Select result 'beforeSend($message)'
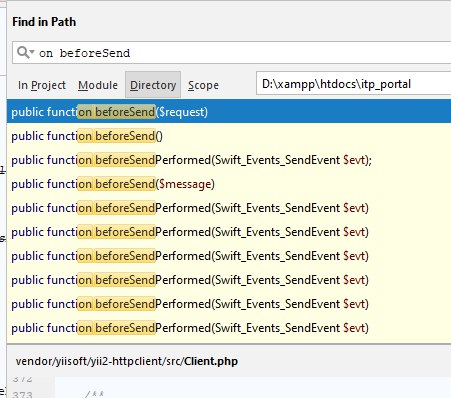This screenshot has width=451, height=398. click(x=229, y=184)
